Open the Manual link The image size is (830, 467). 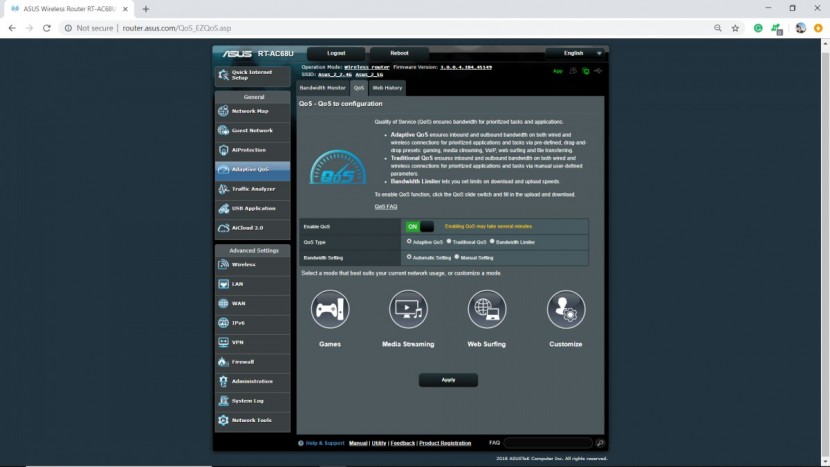(x=358, y=443)
